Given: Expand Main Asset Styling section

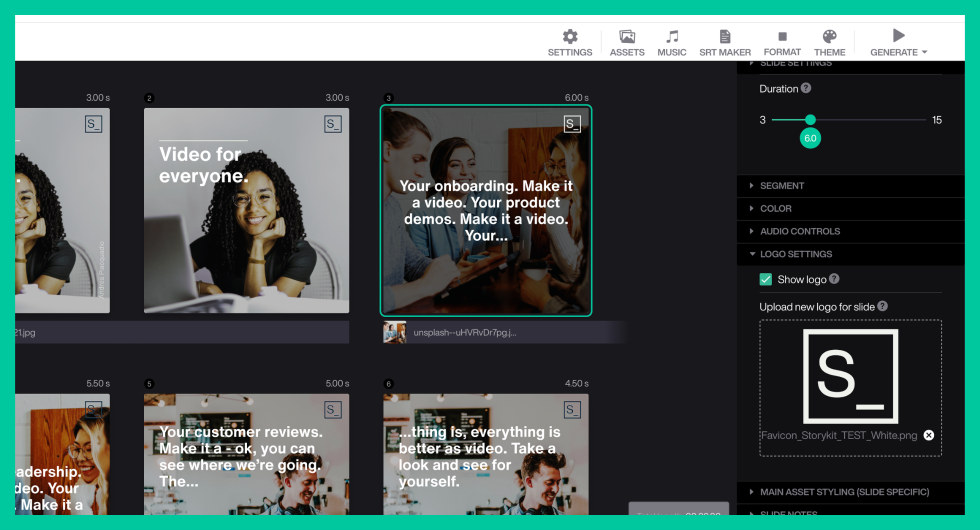Looking at the screenshot, I should [844, 492].
